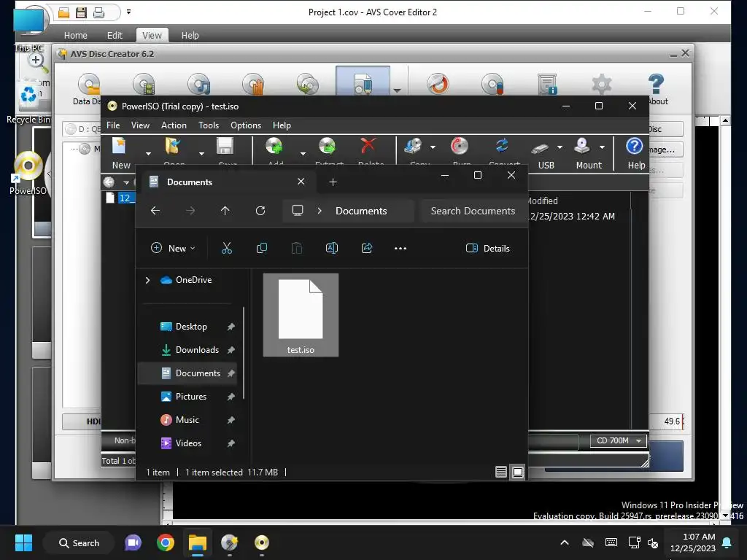Image resolution: width=747 pixels, height=560 pixels.
Task: Select Pictures in Explorer sidebar
Action: click(190, 397)
